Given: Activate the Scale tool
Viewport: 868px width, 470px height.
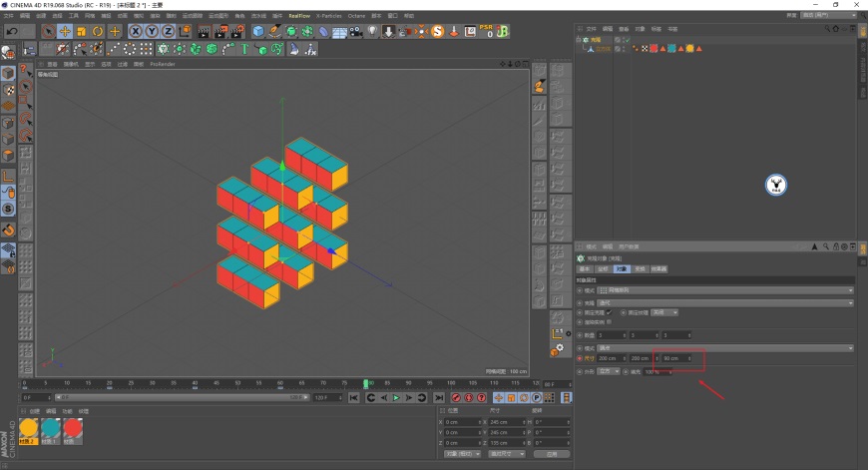Looking at the screenshot, I should point(82,32).
